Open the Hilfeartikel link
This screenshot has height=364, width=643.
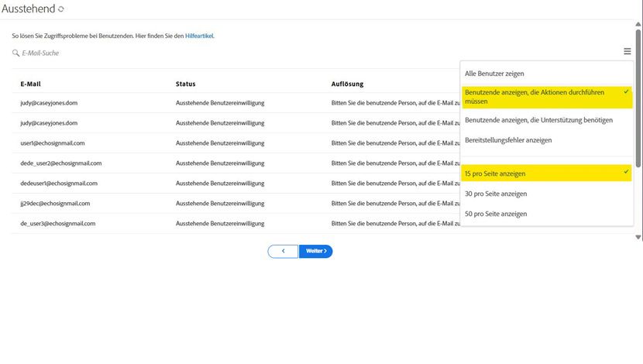point(199,36)
